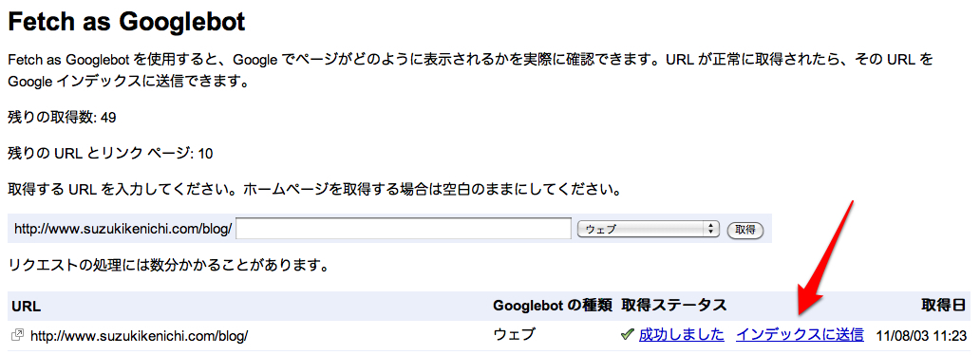Click the ウェブ value in the results row
Viewport: 980px width, 355px height.
515,335
